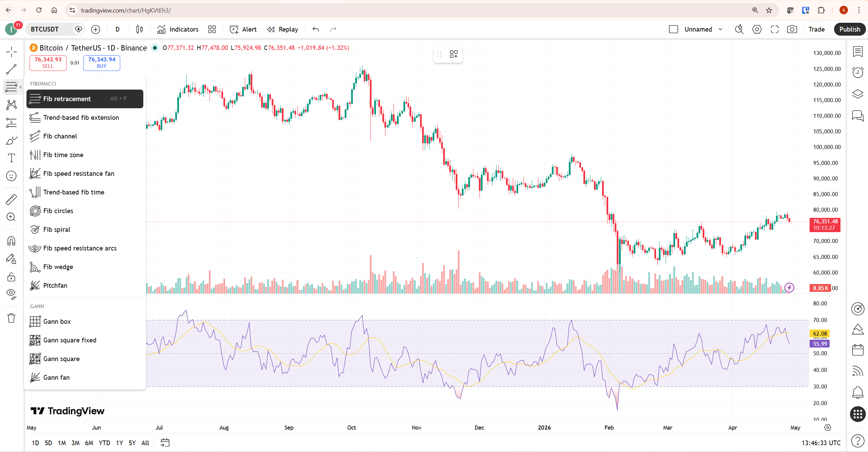Choose Trend-based fib extension tool
The height and width of the screenshot is (452, 868).
[85, 117]
